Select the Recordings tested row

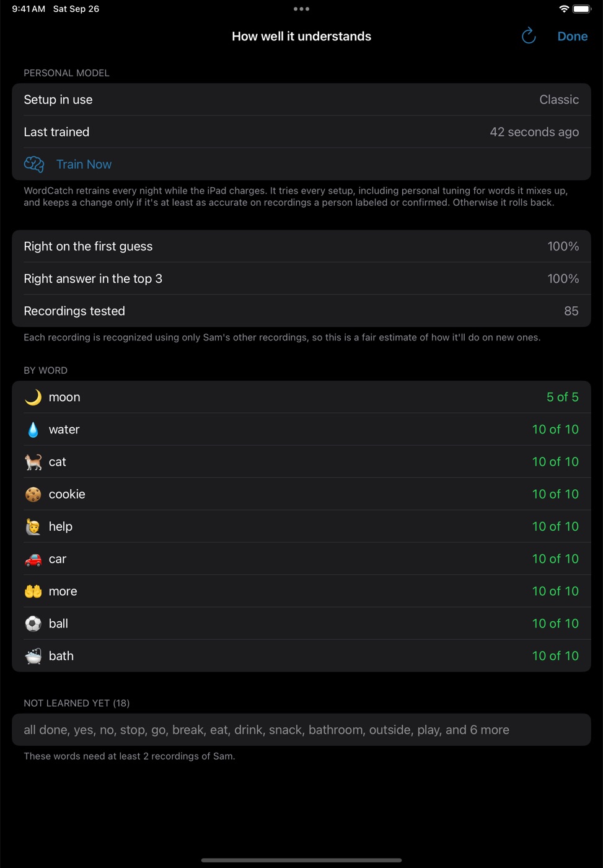[x=301, y=311]
